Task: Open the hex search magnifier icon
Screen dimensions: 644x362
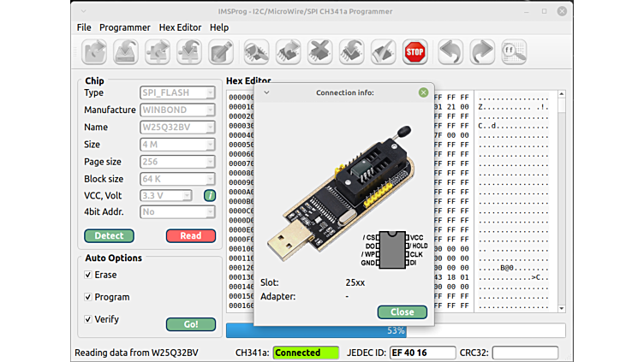Action: (514, 51)
